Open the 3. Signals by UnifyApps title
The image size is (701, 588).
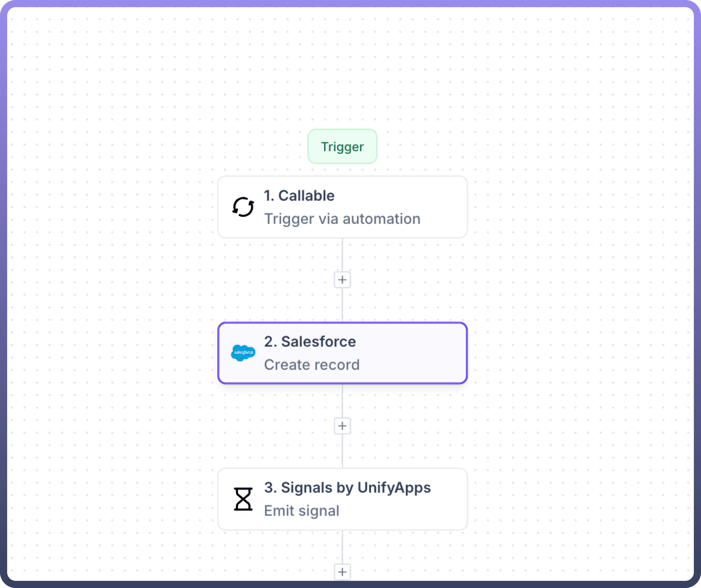(x=347, y=487)
